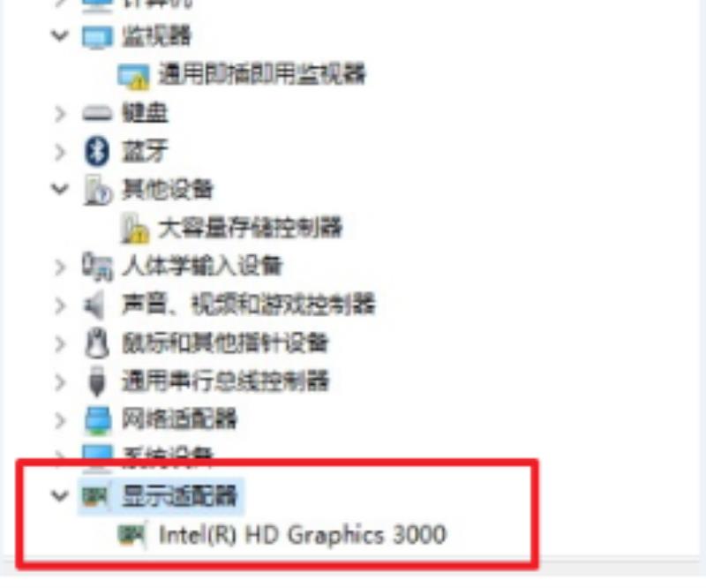Click the 声音、视频和游戏控制器 speaker icon
This screenshot has height=588, width=706.
(94, 305)
